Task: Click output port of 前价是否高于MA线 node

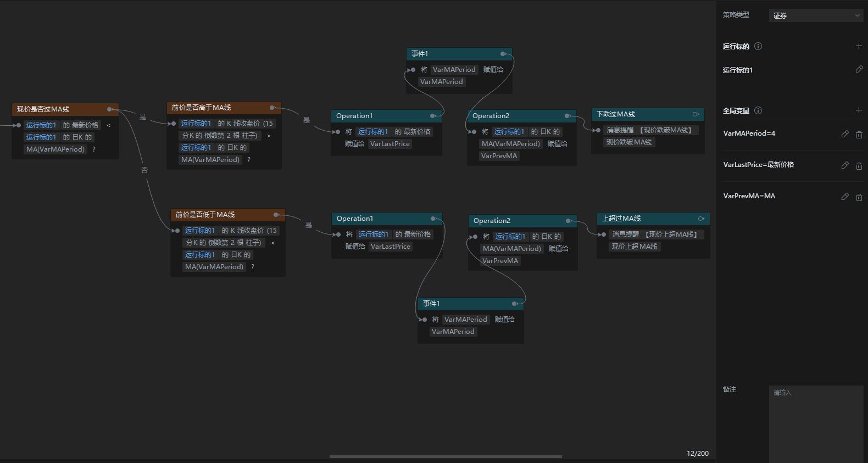Action: pos(272,108)
